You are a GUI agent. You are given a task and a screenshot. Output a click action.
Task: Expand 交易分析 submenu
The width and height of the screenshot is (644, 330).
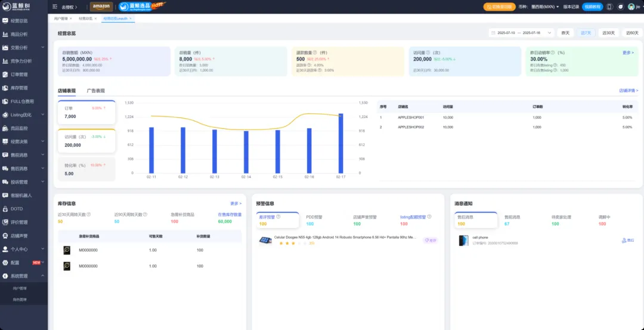(x=43, y=48)
